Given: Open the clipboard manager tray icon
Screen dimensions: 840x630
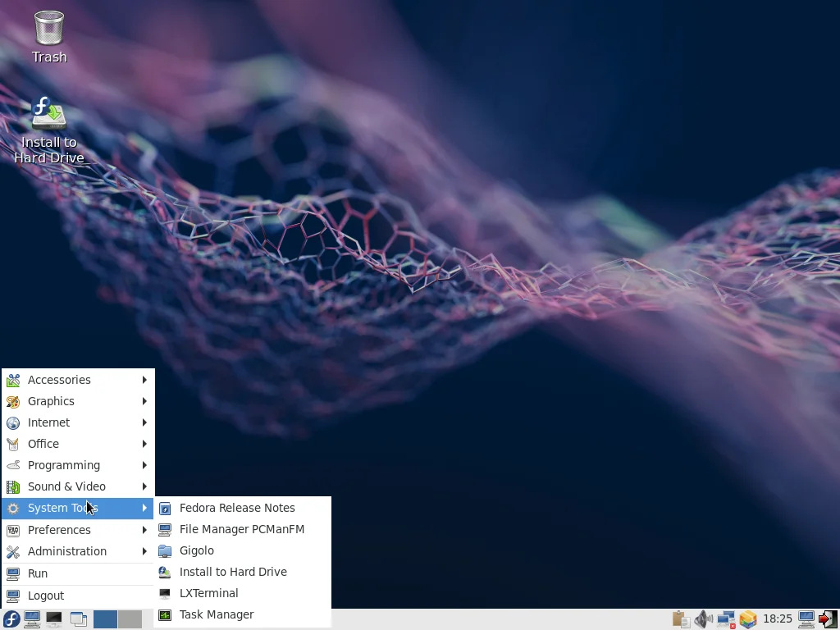Looking at the screenshot, I should (681, 619).
